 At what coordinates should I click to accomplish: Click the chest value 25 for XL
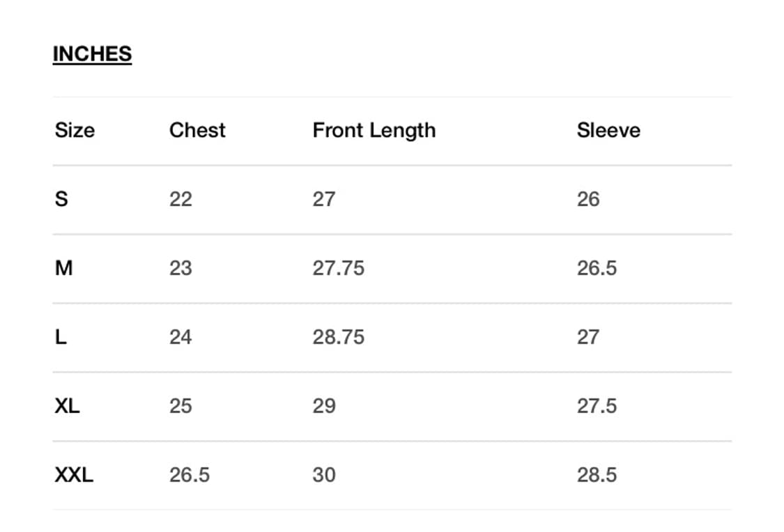(x=181, y=406)
